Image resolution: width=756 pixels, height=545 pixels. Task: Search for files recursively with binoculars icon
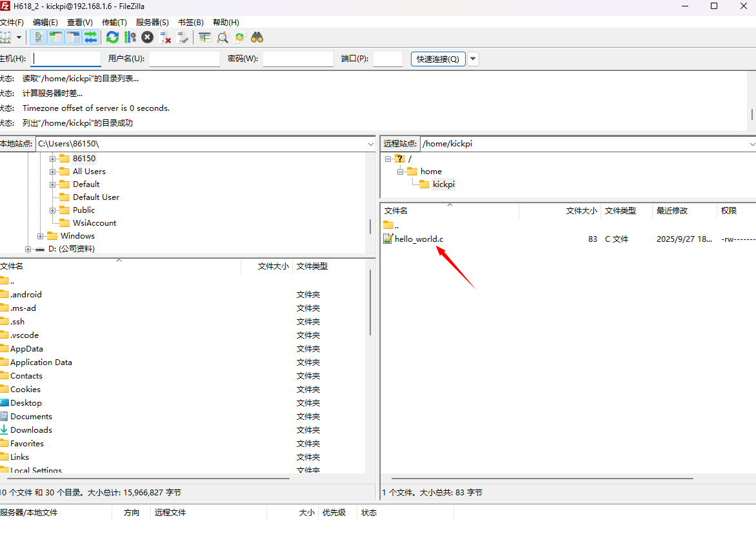(x=257, y=37)
